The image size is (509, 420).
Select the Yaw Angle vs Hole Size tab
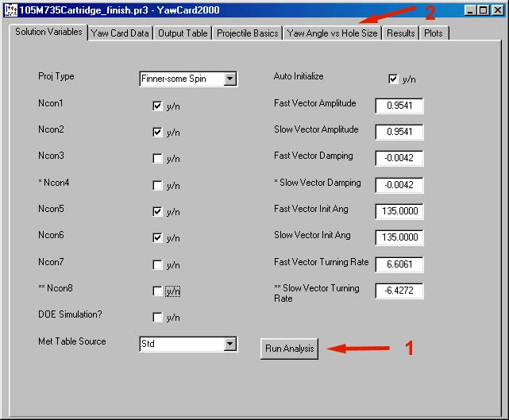coord(332,33)
